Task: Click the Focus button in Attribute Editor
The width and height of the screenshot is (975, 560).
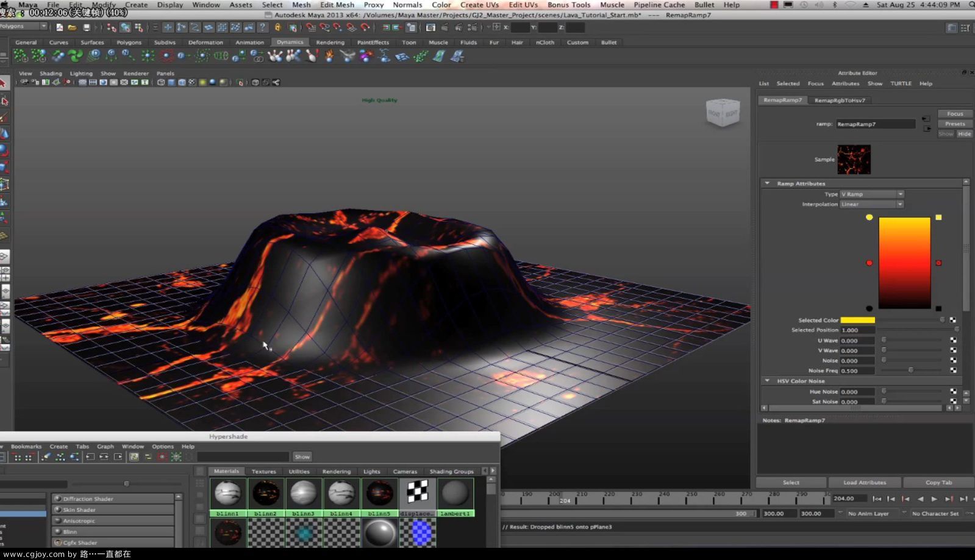Action: (955, 114)
